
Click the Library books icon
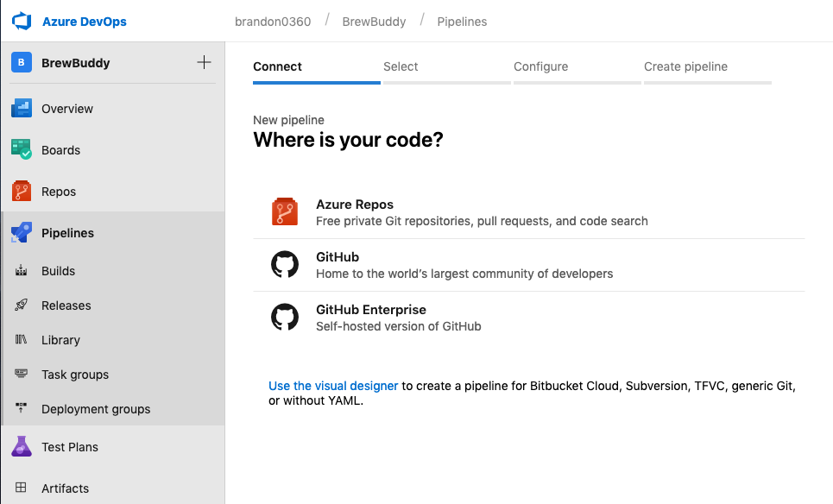[x=22, y=339]
